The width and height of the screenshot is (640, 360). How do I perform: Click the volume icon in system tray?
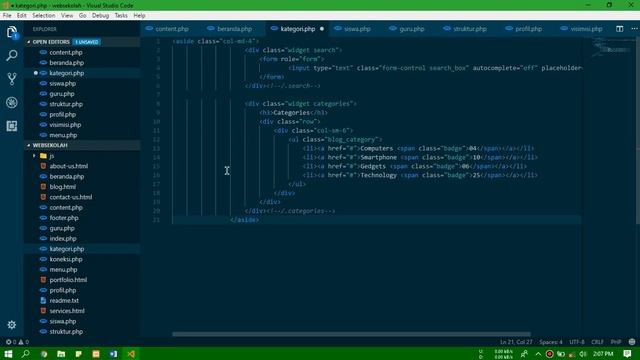[x=583, y=354]
